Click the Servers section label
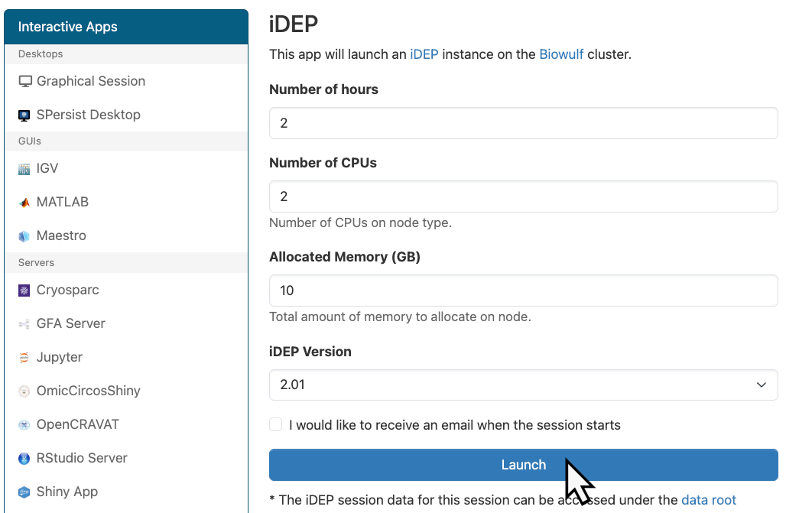The image size is (812, 513). coord(36,262)
